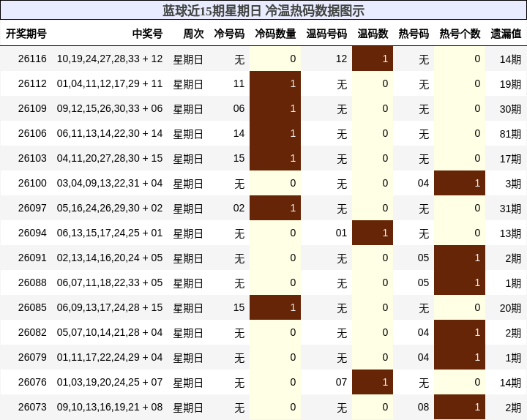Click warm number 01 in row 26094
Screen dimensions: 527x420
click(x=341, y=233)
